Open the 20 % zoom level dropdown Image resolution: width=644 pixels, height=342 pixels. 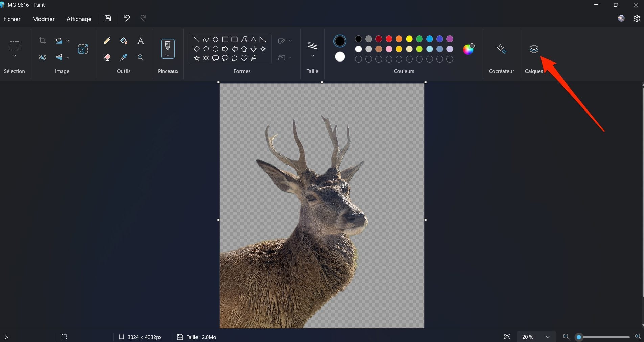click(547, 337)
